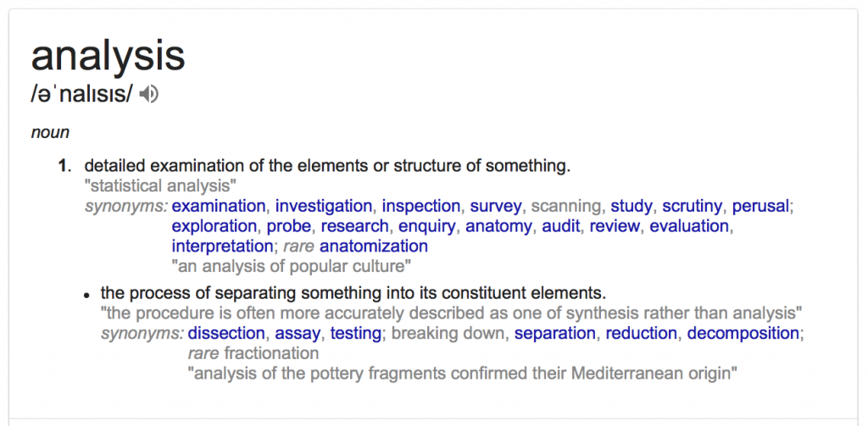Viewport: 868px width, 426px height.
Task: Select the "evaluation" synonym link
Action: coord(689,226)
